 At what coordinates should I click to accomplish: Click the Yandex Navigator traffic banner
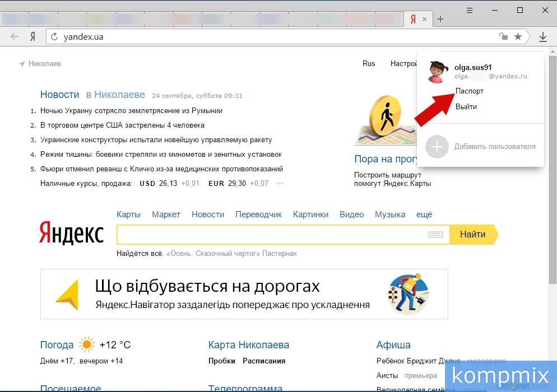(x=244, y=294)
